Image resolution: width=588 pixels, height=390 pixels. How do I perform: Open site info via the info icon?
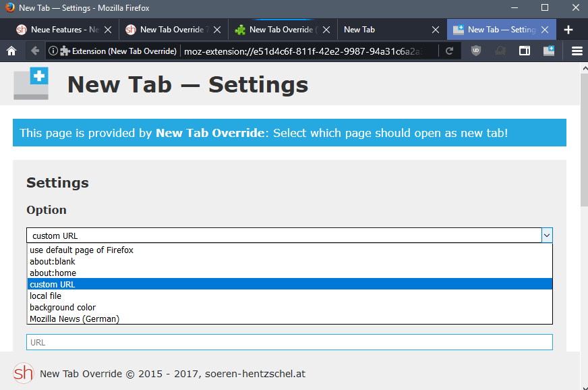[x=53, y=51]
